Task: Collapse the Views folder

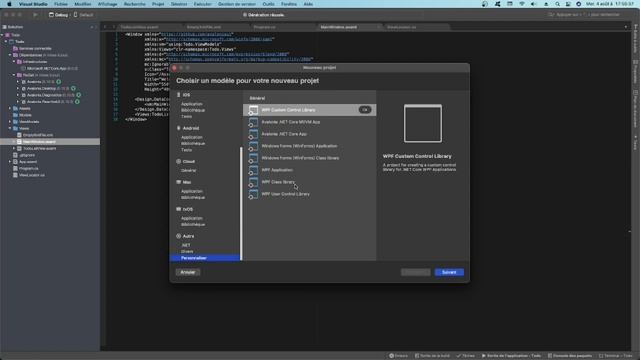Action: [10, 129]
